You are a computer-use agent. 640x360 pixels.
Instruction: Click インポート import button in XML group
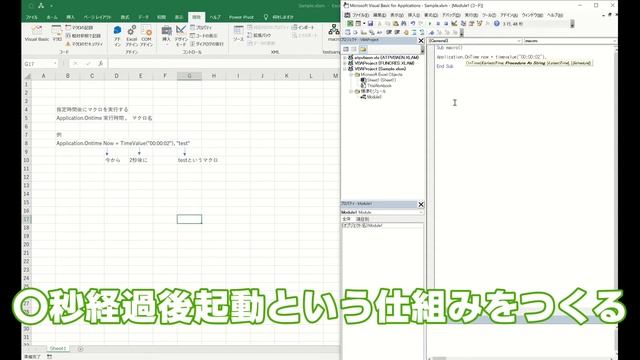303,27
